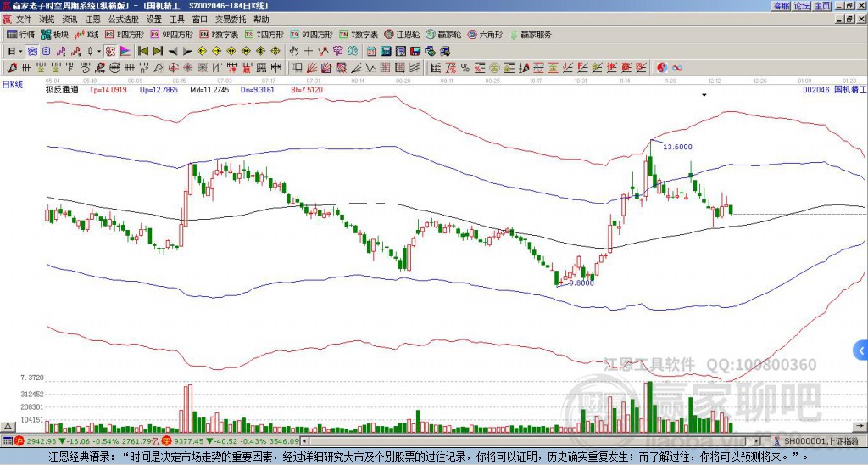
Task: Open the 赢家轮 tool
Action: click(x=443, y=34)
